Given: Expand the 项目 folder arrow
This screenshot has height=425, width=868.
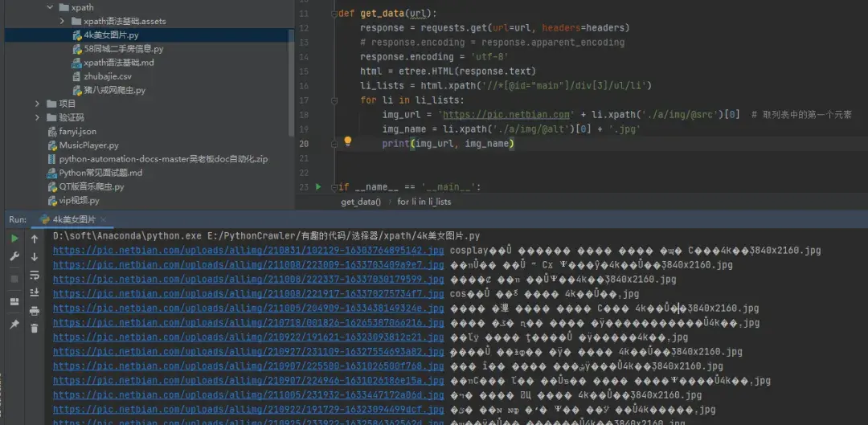Looking at the screenshot, I should tap(38, 104).
